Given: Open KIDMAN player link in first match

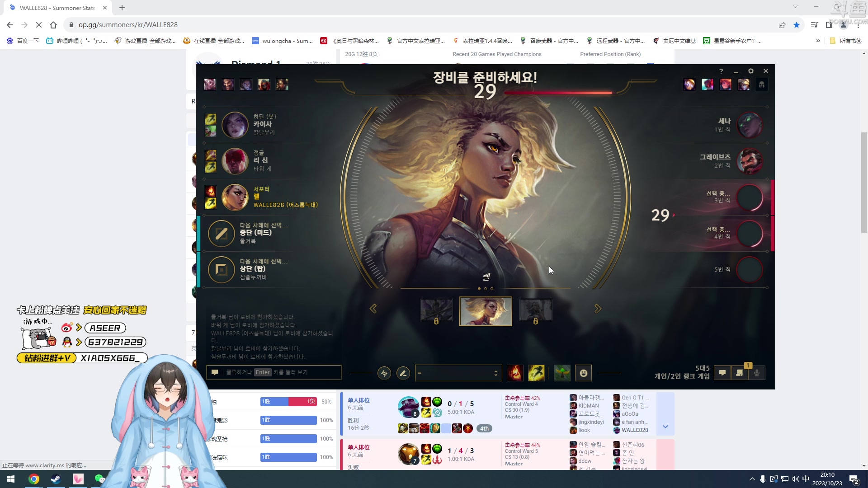Looking at the screenshot, I should pos(589,406).
